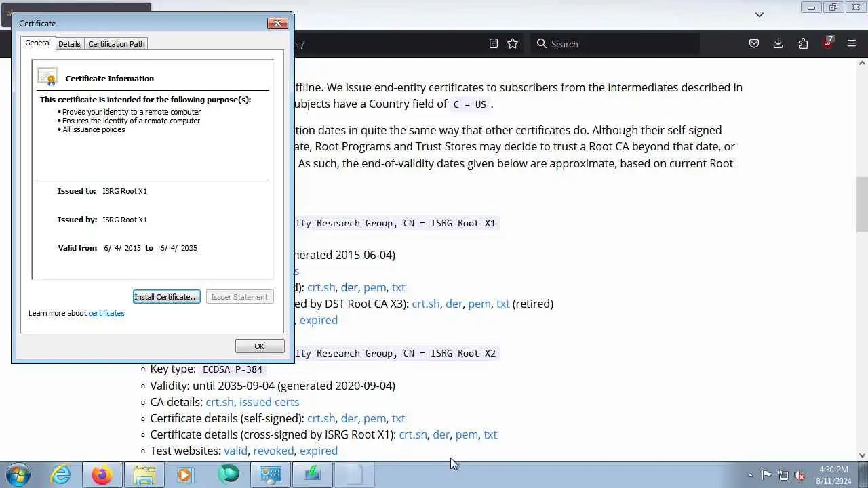This screenshot has height=488, width=868.
Task: Open the Extensions puzzle-piece icon
Action: [803, 43]
